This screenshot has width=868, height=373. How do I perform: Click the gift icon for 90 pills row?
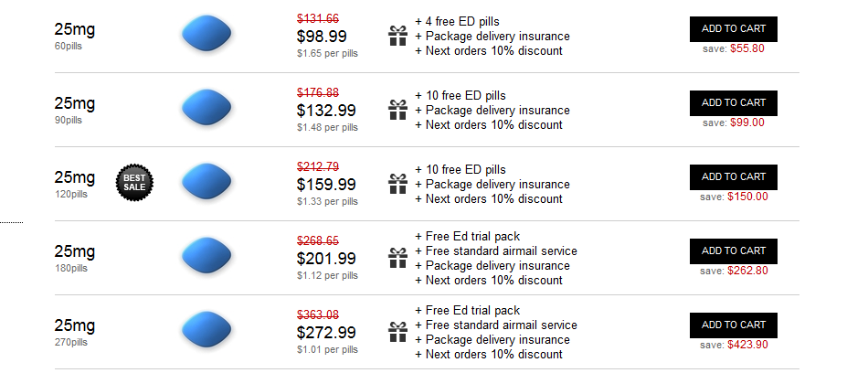point(397,110)
